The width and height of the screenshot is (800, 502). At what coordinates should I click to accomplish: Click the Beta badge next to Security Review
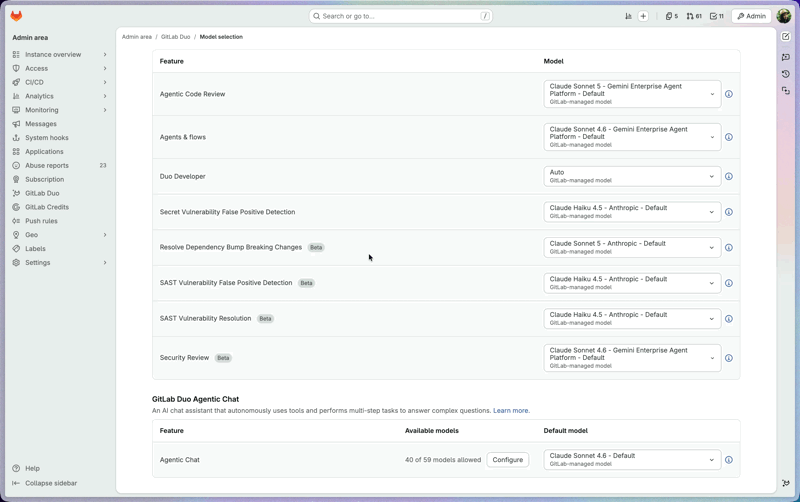tap(223, 358)
